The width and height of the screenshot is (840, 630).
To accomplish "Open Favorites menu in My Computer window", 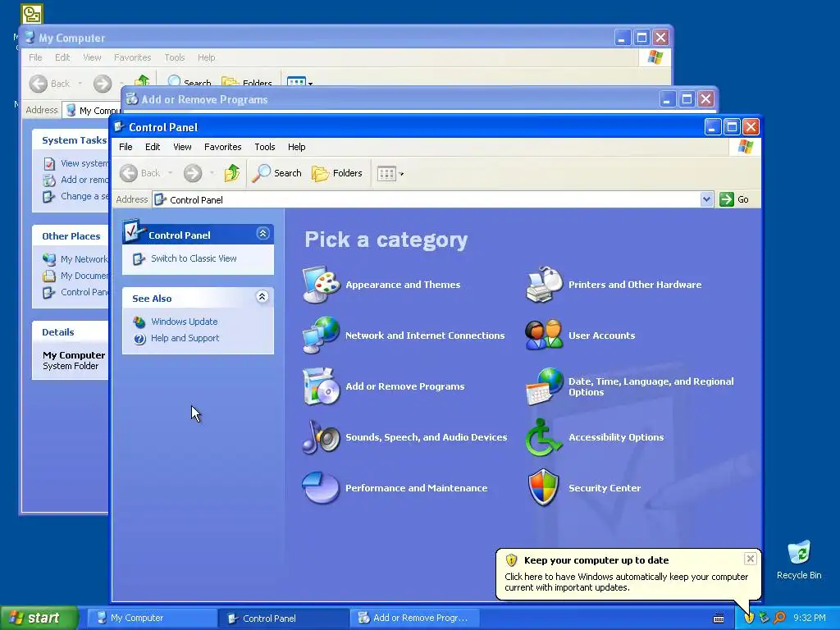I will (x=132, y=57).
